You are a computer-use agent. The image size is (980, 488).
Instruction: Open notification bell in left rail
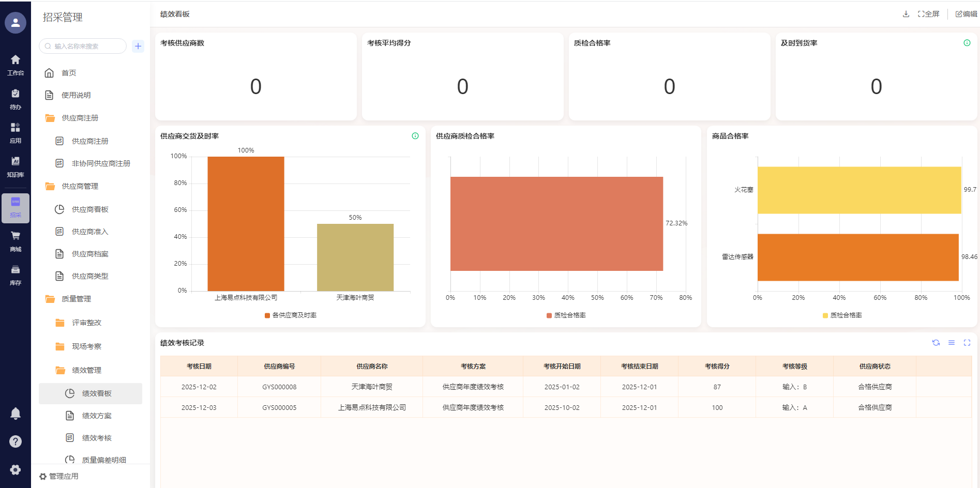pos(16,414)
